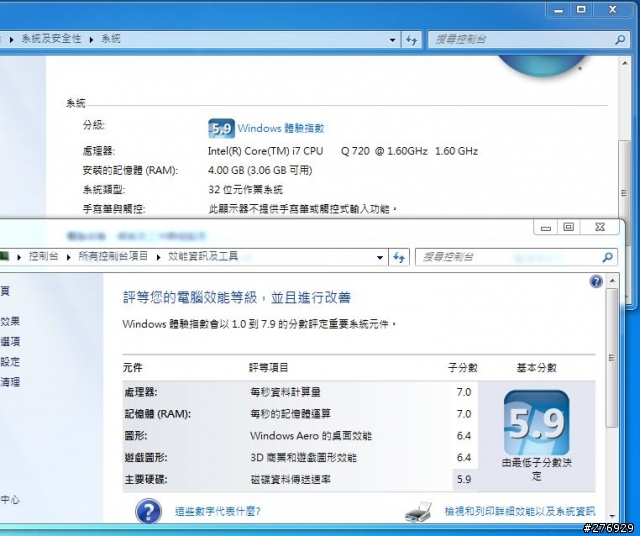The height and width of the screenshot is (536, 640).
Task: Maximize the performance information window
Action: (x=569, y=227)
